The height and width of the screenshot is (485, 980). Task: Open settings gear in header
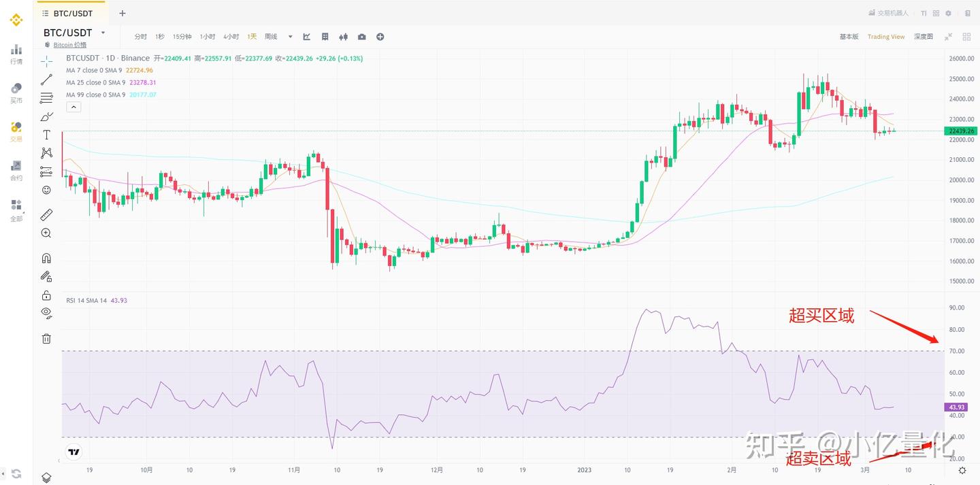(949, 13)
